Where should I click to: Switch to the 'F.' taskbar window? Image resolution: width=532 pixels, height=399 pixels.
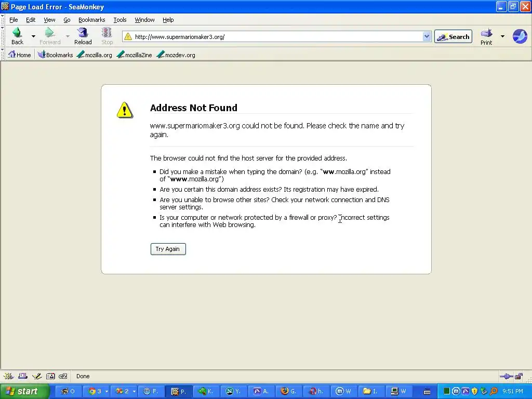coord(151,391)
